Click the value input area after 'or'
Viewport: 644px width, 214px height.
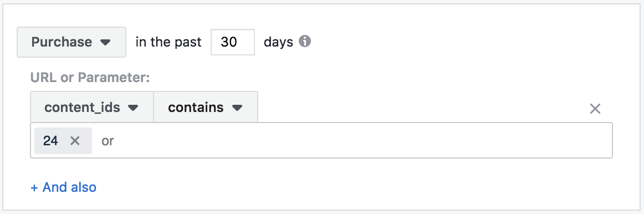coord(361,141)
